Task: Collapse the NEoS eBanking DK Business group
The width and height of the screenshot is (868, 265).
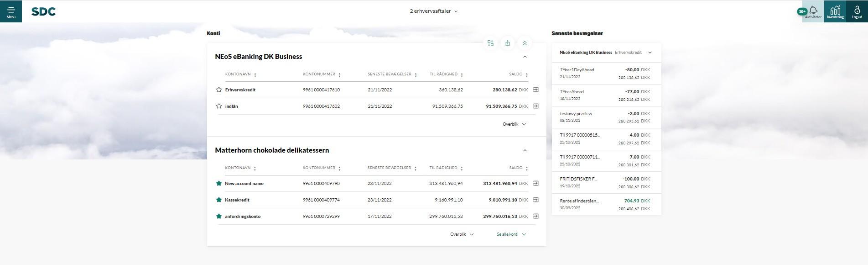Action: click(525, 57)
